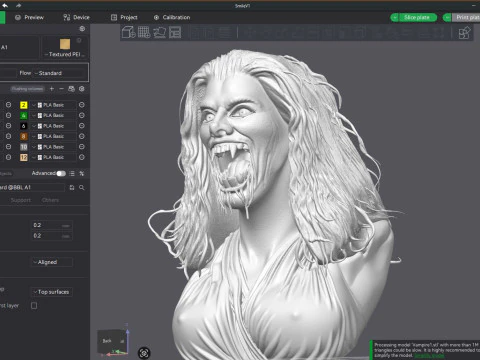Open the Textured PEI plate dropdown
480x360 pixels.
(65, 54)
